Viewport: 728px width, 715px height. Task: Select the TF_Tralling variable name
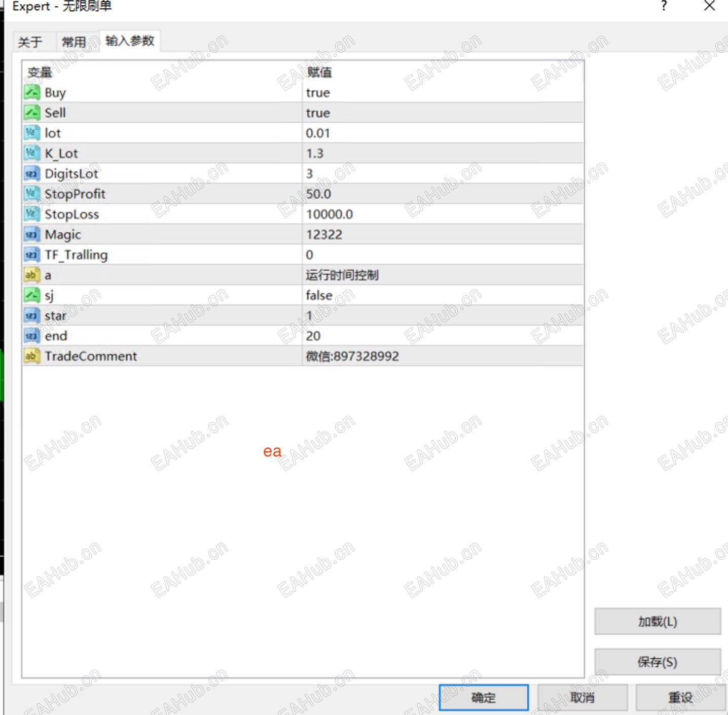[76, 255]
